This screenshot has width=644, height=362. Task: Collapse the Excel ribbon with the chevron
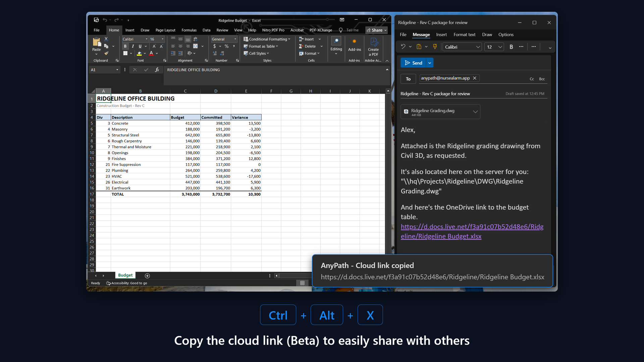coord(387,61)
